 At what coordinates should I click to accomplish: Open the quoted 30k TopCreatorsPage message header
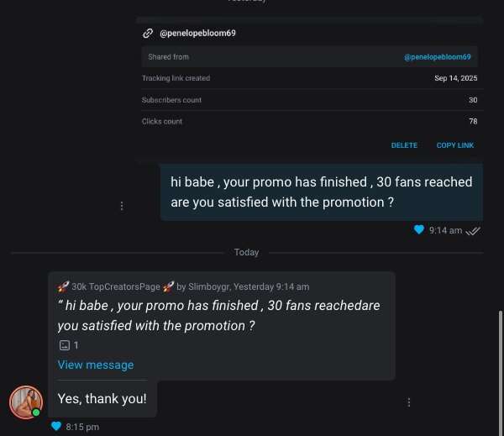click(x=183, y=286)
